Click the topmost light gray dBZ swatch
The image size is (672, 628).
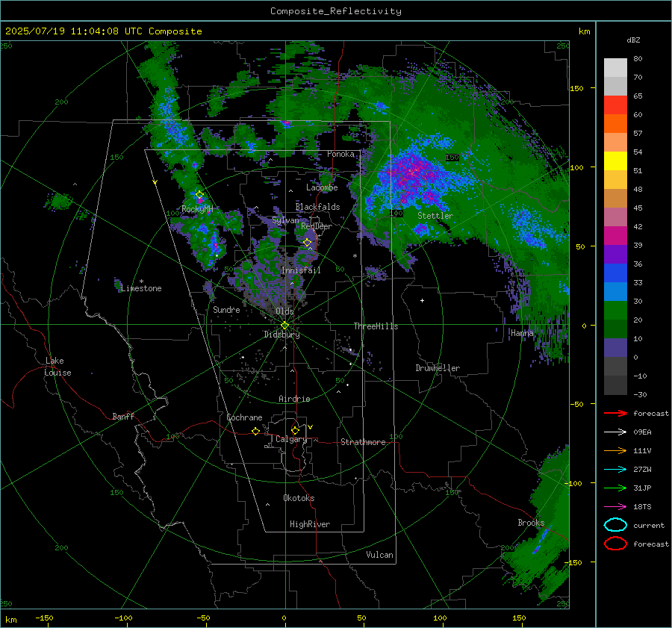[x=615, y=68]
